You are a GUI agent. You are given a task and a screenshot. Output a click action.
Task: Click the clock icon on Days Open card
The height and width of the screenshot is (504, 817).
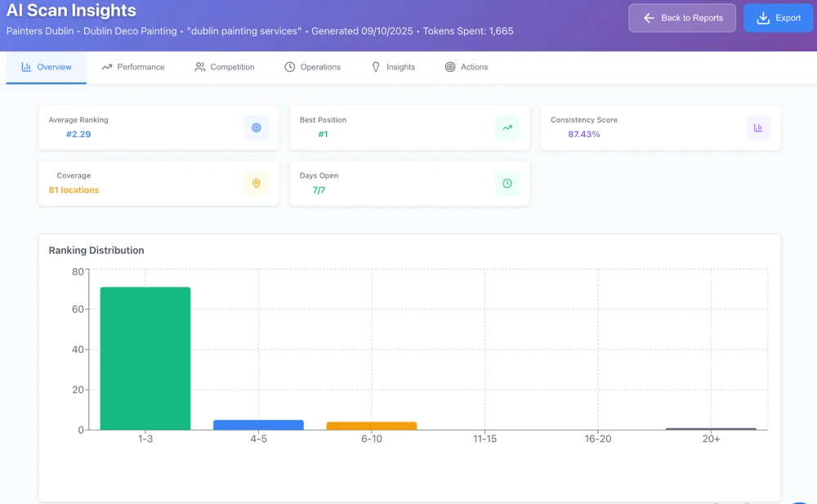point(507,184)
